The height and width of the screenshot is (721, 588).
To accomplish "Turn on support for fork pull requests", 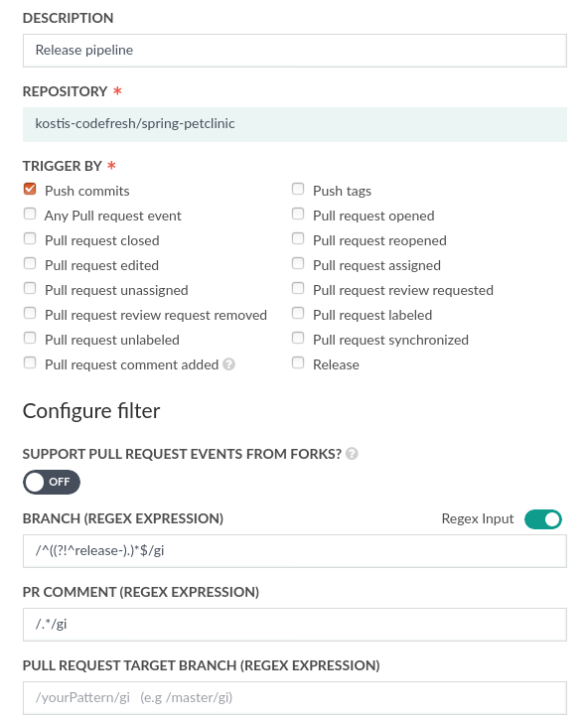I will click(x=52, y=482).
